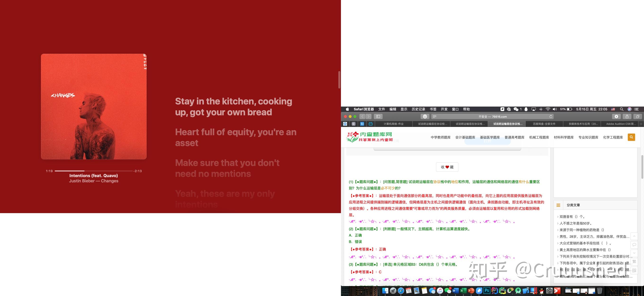Viewport: 644px width, 296px height.
Task: Switch to traditional Chinese with 繁 button
Action: coord(634,262)
